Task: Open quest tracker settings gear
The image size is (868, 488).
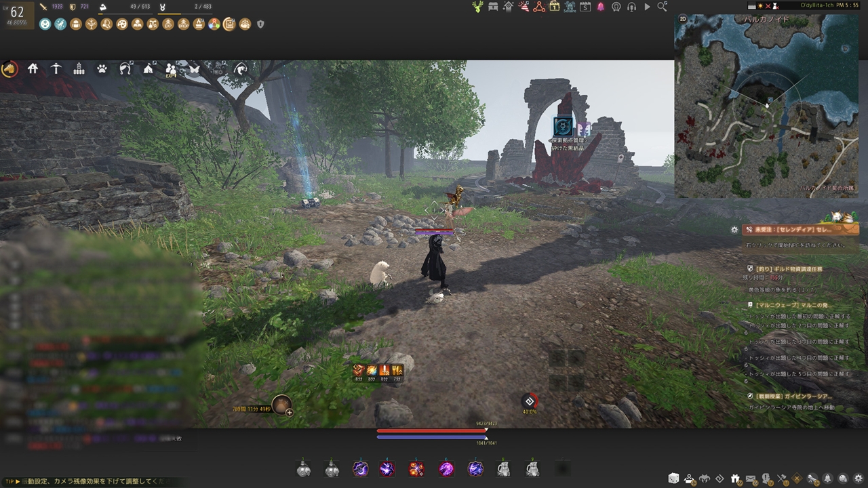Action: (734, 230)
